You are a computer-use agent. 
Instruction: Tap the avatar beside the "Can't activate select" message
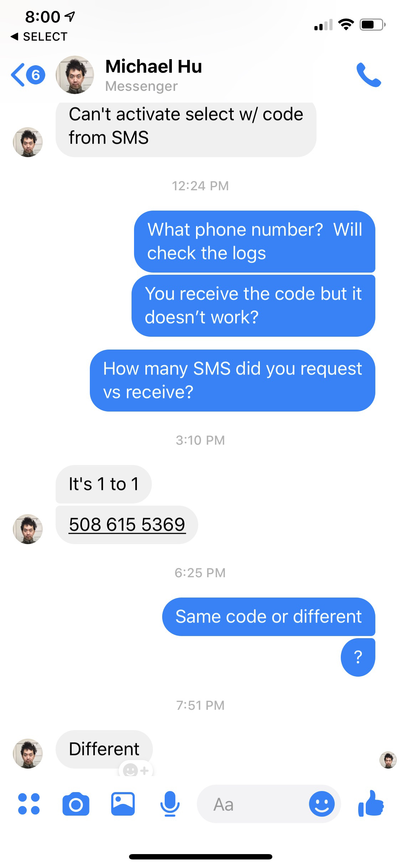click(x=28, y=142)
